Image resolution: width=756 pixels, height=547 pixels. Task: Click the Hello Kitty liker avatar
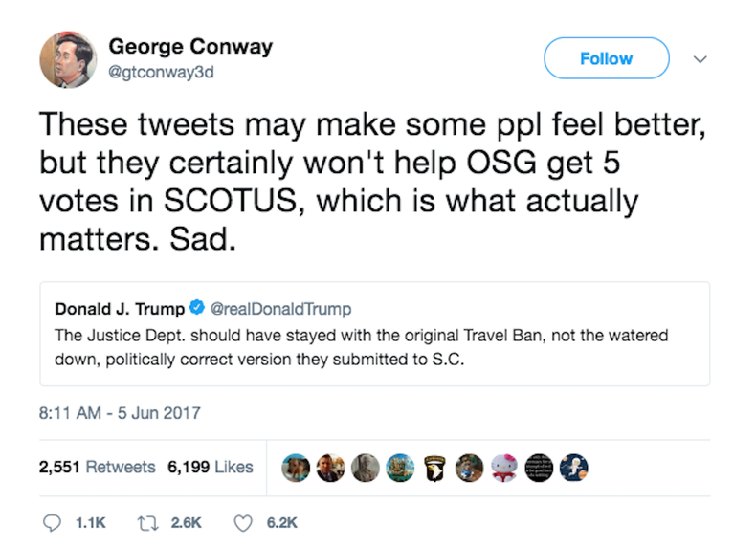[x=502, y=467]
